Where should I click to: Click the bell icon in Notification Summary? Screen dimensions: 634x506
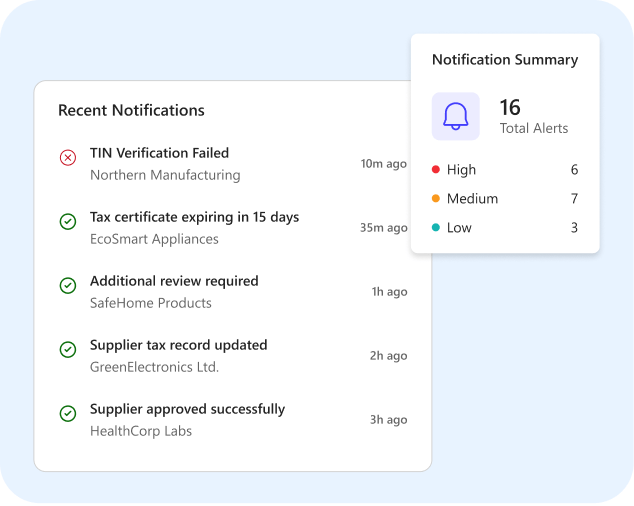pos(456,116)
